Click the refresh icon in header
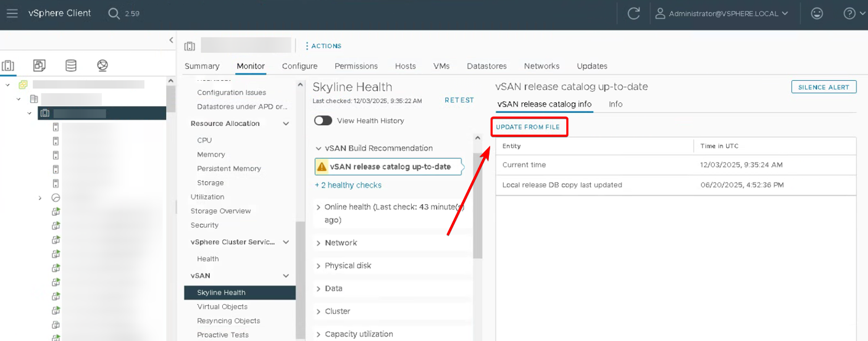Image resolution: width=868 pixels, height=341 pixels. tap(633, 14)
